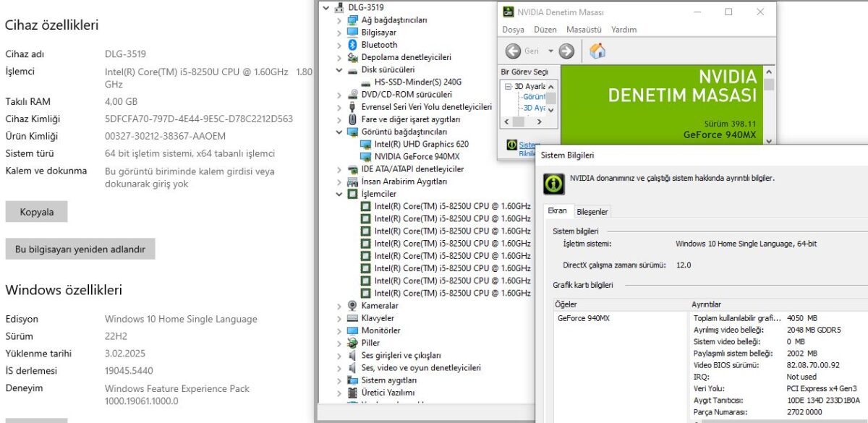The height and width of the screenshot is (423, 868).
Task: Minimize the NVIDIA Denetim Masası window
Action: (697, 12)
